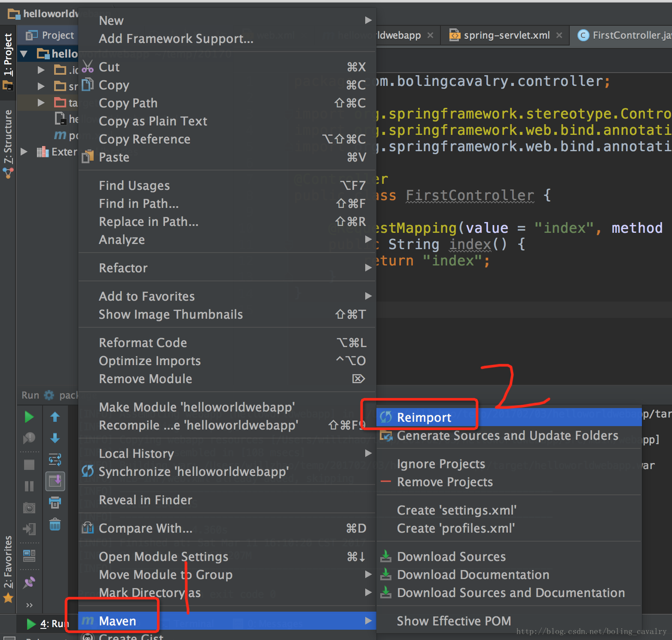Show more Run toolbar actions chevrons

[29, 605]
